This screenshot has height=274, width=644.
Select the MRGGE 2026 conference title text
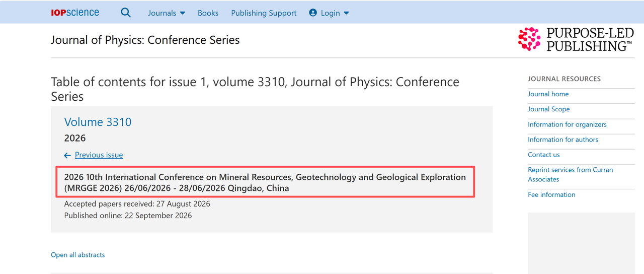pyautogui.click(x=265, y=183)
